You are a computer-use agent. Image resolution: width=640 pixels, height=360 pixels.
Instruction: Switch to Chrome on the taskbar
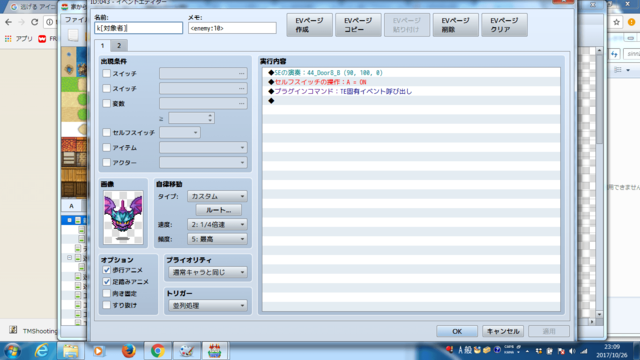pos(158,351)
